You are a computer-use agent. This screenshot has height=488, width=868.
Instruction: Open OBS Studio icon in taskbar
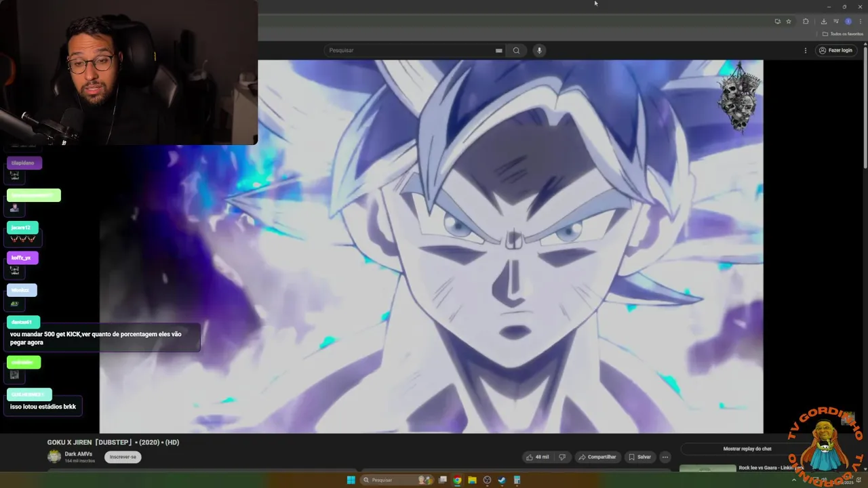click(487, 480)
